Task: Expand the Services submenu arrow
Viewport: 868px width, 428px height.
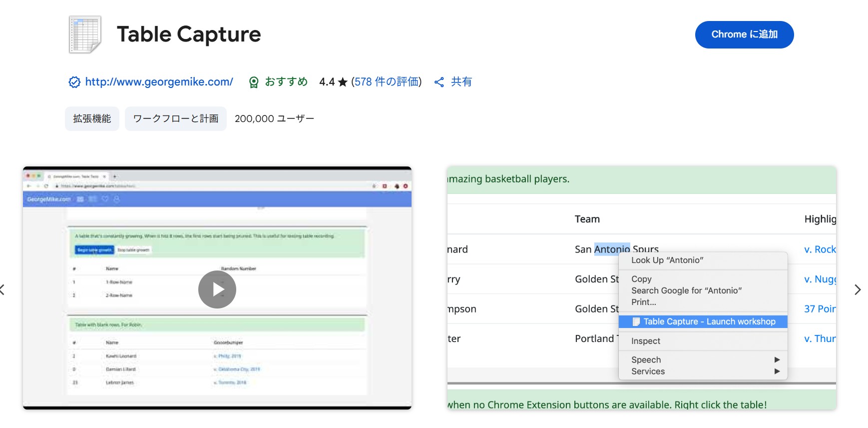Action: pyautogui.click(x=777, y=371)
